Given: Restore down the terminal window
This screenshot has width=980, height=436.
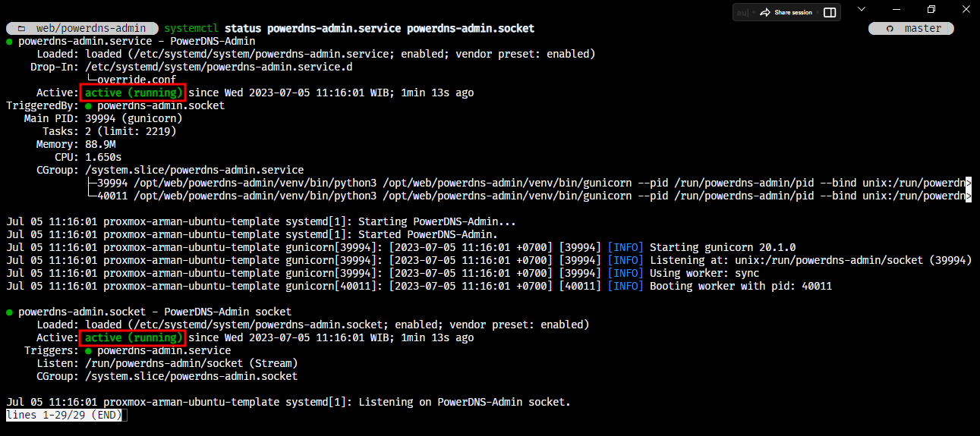Looking at the screenshot, I should (931, 9).
